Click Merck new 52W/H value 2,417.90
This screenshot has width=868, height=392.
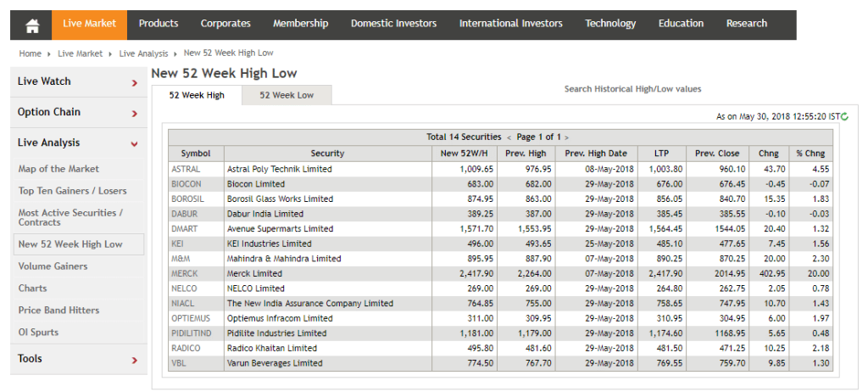[x=476, y=274]
